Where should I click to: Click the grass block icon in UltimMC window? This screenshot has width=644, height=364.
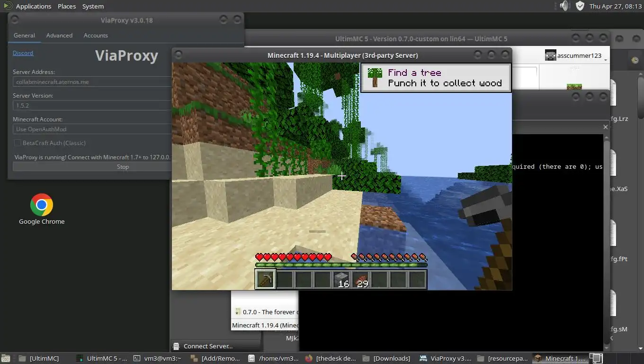tap(574, 87)
